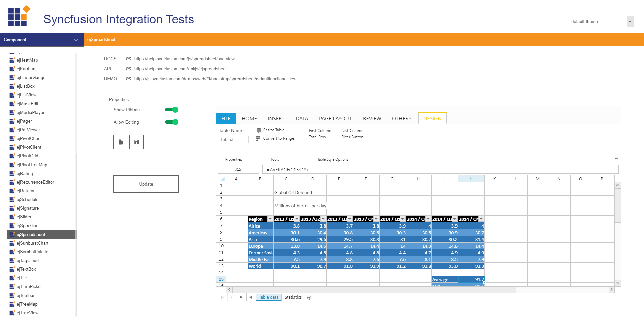The height and width of the screenshot is (323, 644).
Task: Enable the Filter Button checkbox
Action: coord(337,137)
